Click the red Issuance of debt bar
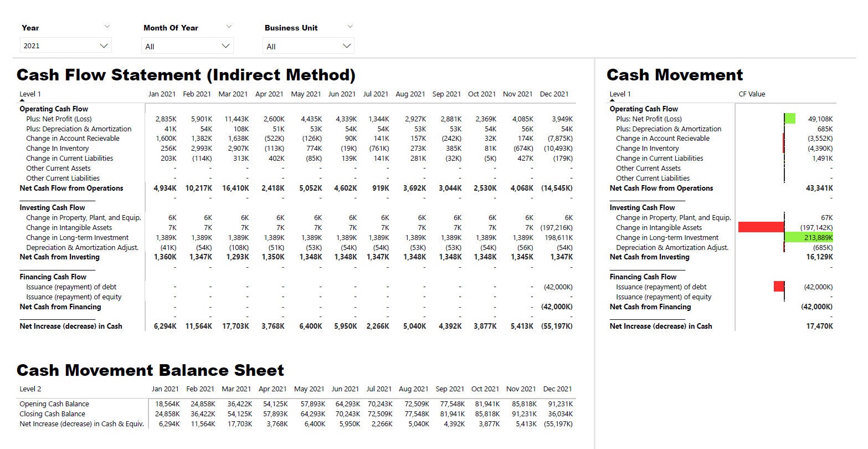This screenshot has width=868, height=449. tap(778, 287)
